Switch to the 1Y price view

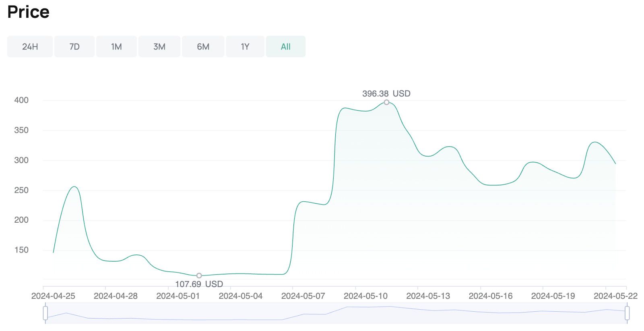point(245,47)
